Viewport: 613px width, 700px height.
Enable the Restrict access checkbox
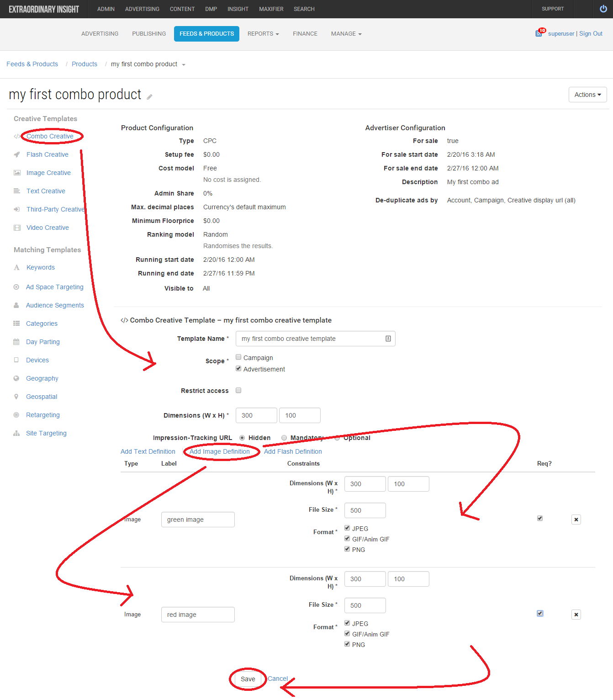(238, 390)
